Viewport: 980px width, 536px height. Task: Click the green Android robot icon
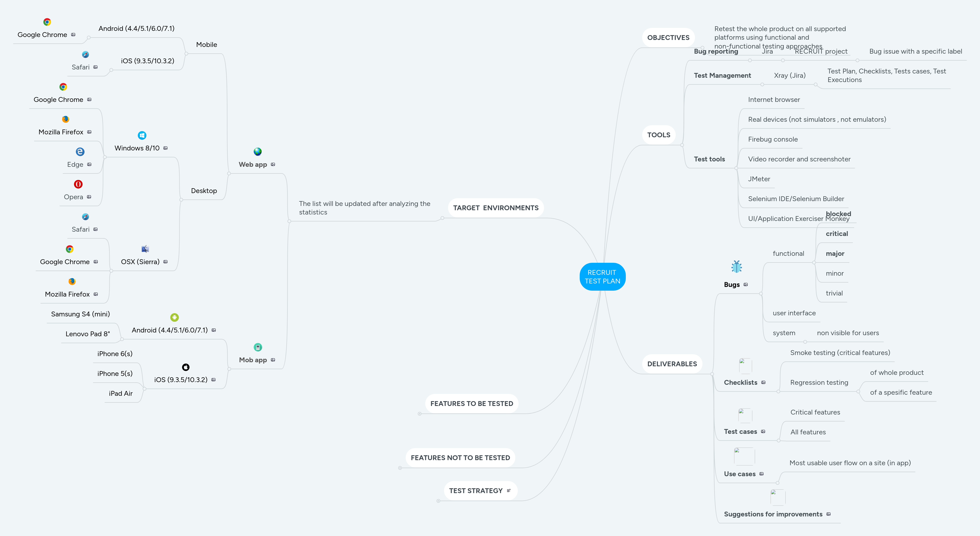click(x=174, y=317)
